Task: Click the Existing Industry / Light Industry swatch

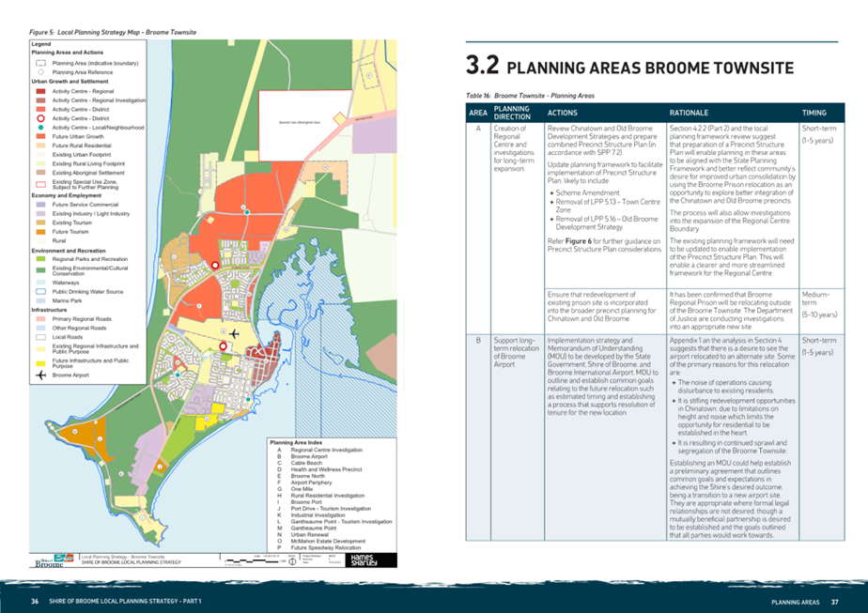Action: 41,213
